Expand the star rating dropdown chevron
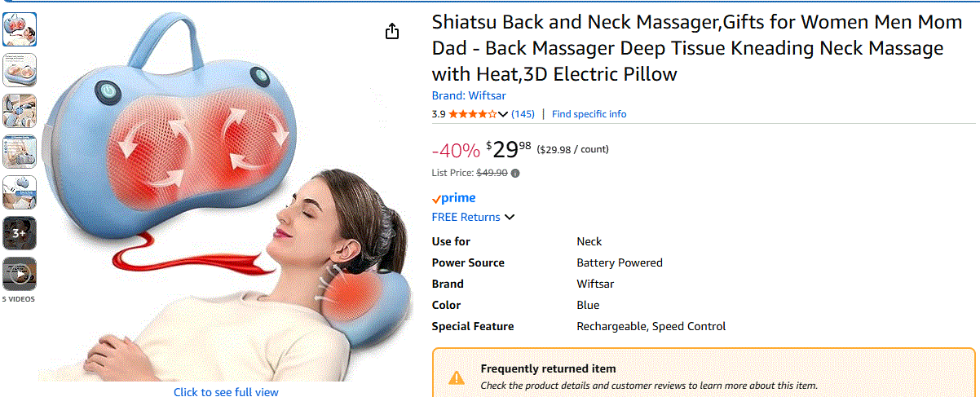 503,114
